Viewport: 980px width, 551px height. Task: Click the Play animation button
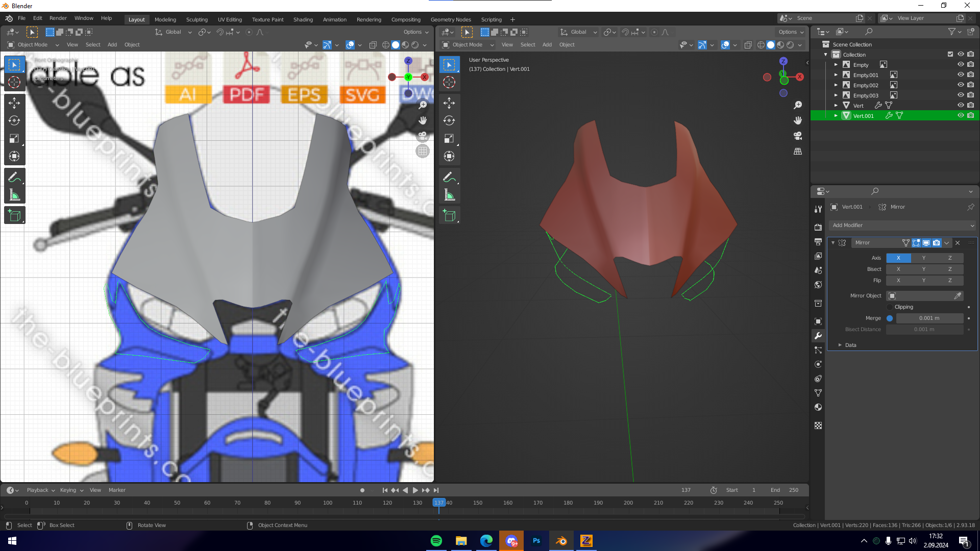point(415,490)
